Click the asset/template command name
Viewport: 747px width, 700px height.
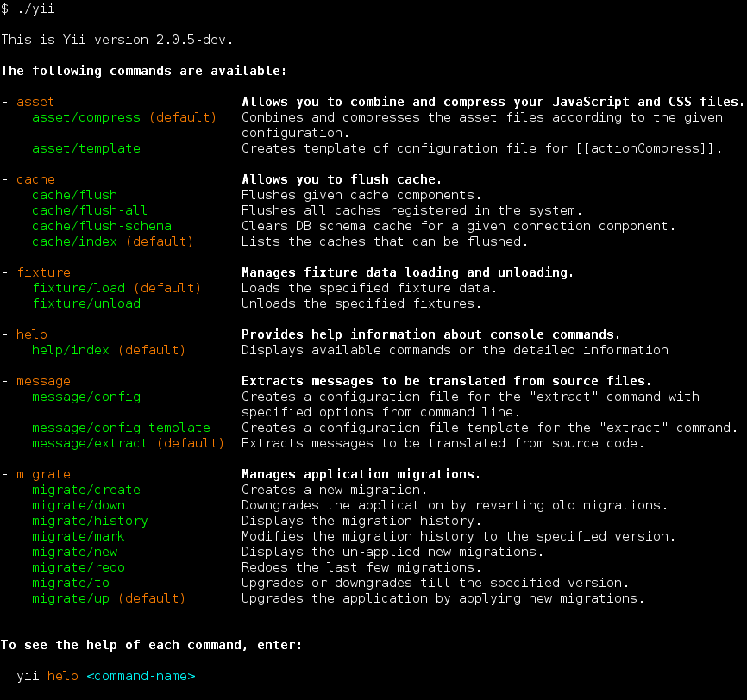tap(86, 148)
